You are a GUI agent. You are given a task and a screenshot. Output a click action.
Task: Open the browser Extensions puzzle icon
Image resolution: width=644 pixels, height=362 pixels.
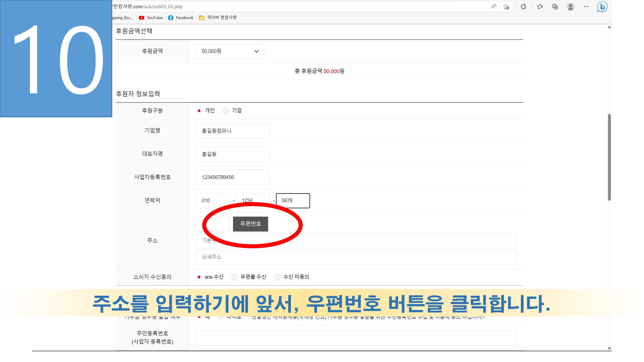coord(523,7)
